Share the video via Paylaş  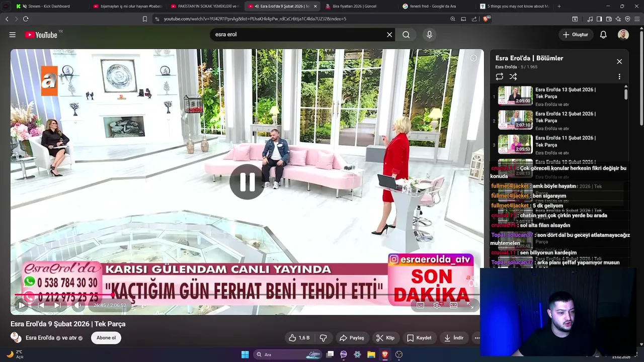point(351,338)
